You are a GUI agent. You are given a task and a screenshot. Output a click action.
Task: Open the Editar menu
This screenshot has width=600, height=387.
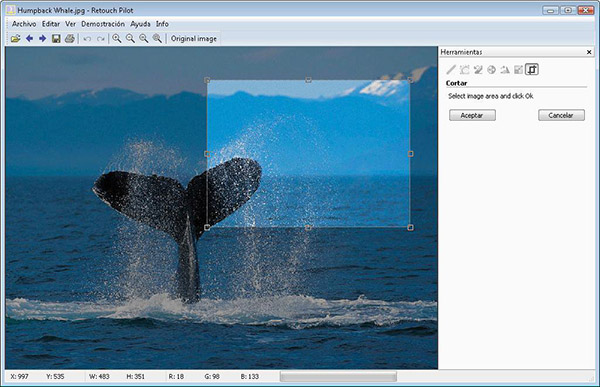(51, 24)
